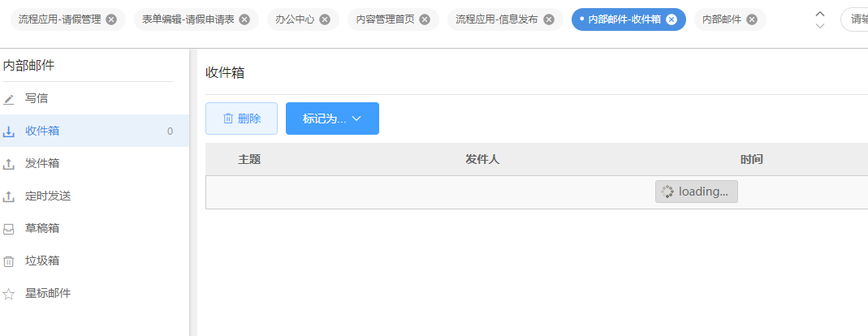Click the 发件箱 upload icon
The width and height of the screenshot is (868, 336).
pos(9,165)
